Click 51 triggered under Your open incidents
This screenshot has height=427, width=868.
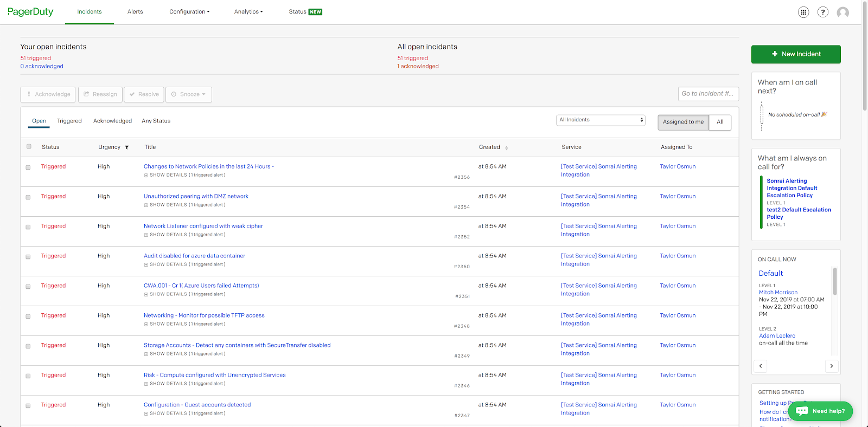[x=35, y=58]
